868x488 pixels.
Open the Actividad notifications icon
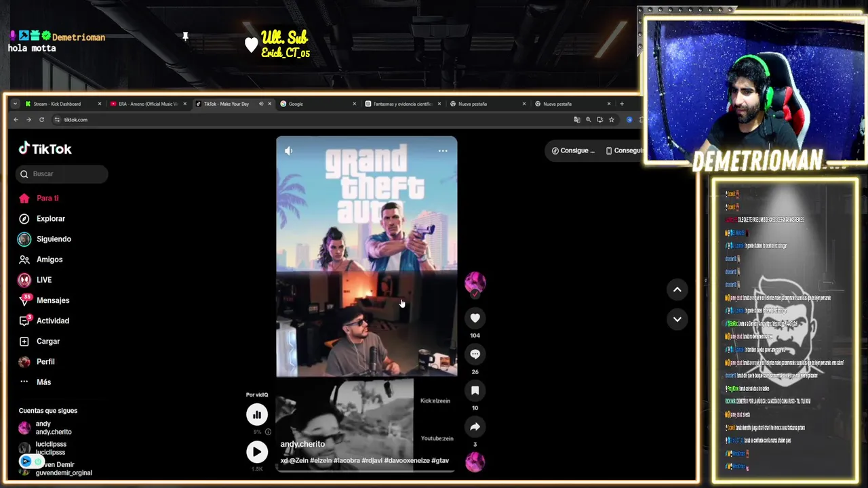pyautogui.click(x=24, y=321)
